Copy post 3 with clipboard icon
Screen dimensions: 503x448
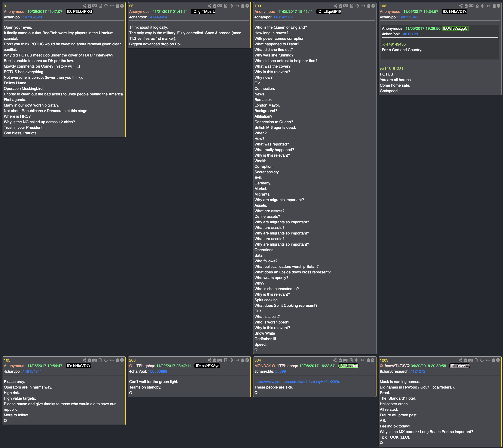coord(118,6)
